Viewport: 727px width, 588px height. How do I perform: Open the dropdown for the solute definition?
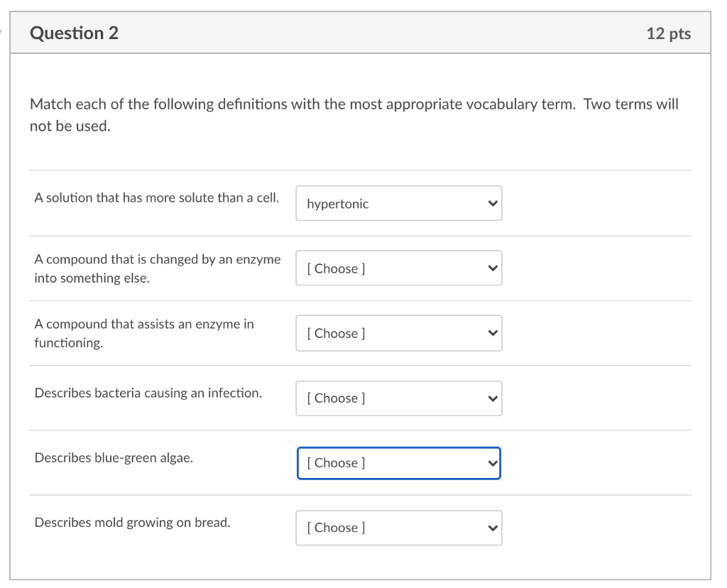coord(398,203)
